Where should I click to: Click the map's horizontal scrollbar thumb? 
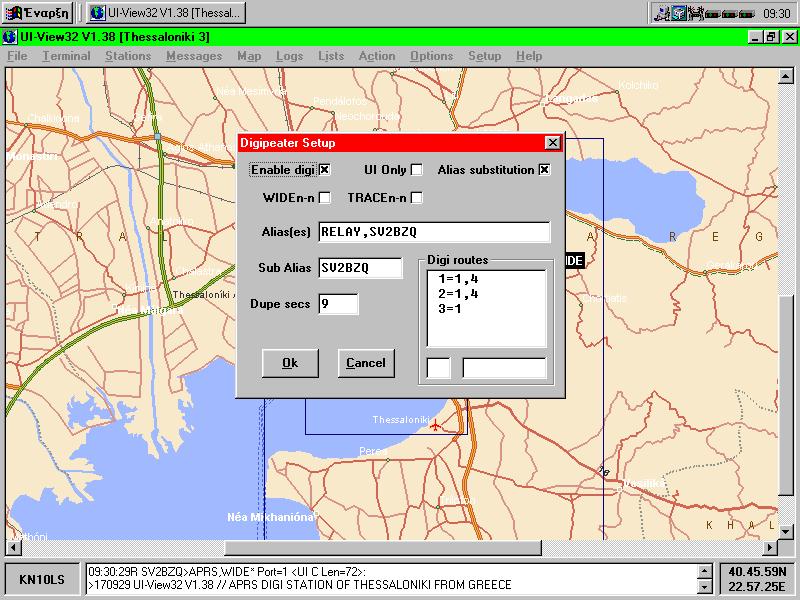(x=383, y=547)
